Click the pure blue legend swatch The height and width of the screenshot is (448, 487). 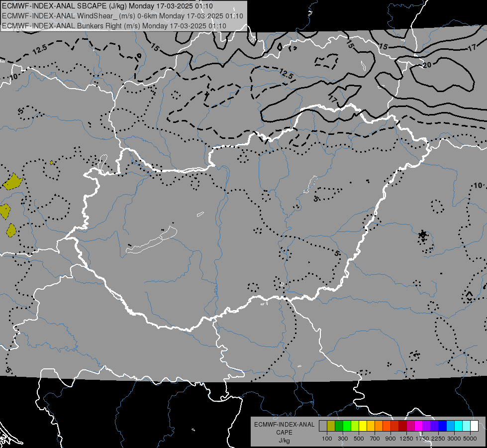pyautogui.click(x=442, y=426)
